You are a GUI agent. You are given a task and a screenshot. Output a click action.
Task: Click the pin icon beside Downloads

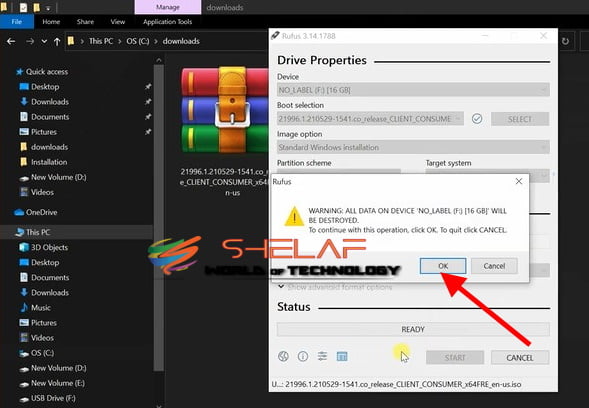pyautogui.click(x=148, y=102)
